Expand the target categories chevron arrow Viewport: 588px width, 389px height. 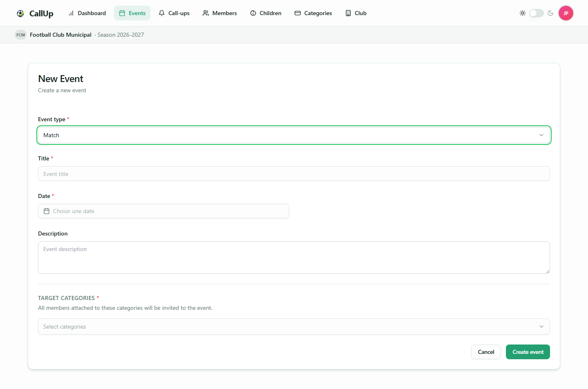541,327
